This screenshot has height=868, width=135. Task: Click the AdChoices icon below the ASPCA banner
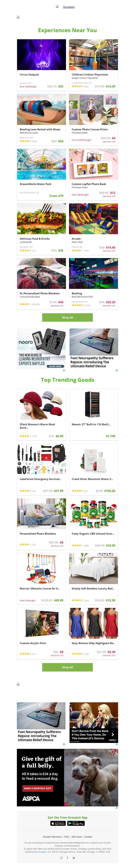pyautogui.click(x=117, y=808)
